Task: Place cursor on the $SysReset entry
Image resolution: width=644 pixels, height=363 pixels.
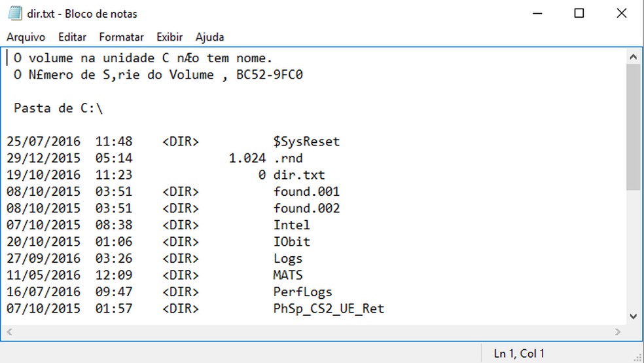Action: click(x=306, y=142)
